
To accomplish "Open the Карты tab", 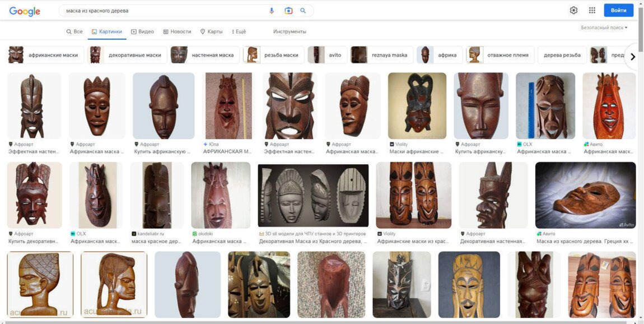I will coord(211,32).
